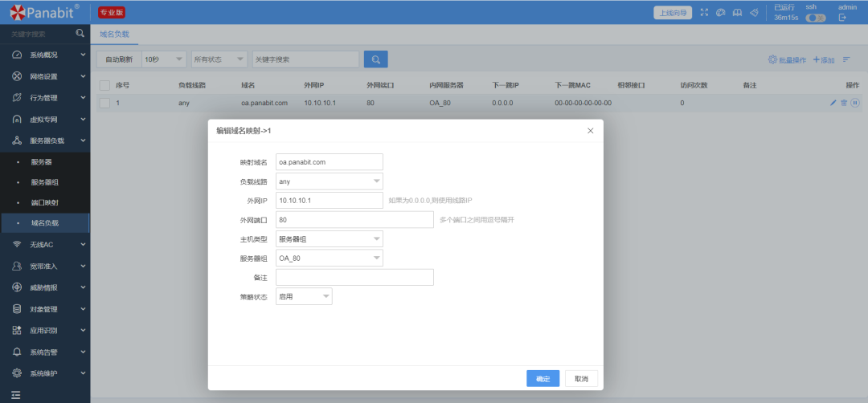Collapse the sidebar with the bottom menu icon
The width and height of the screenshot is (868, 403).
pyautogui.click(x=16, y=395)
